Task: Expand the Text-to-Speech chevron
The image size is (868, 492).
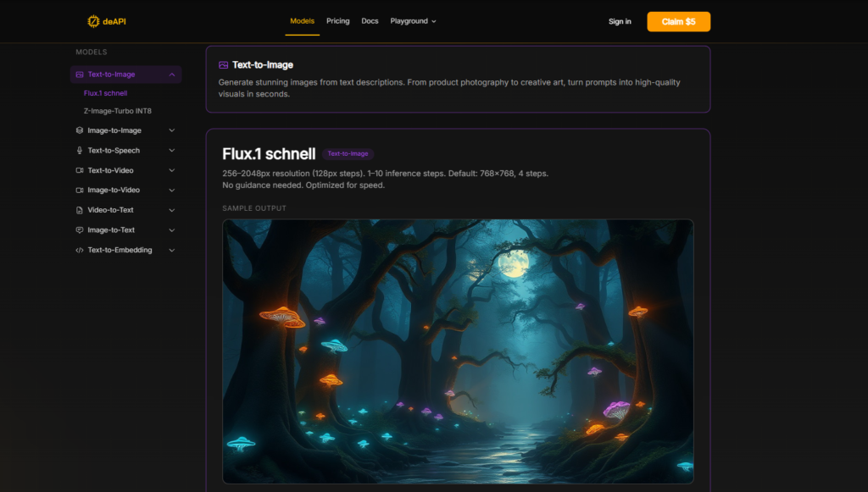Action: [x=172, y=151]
